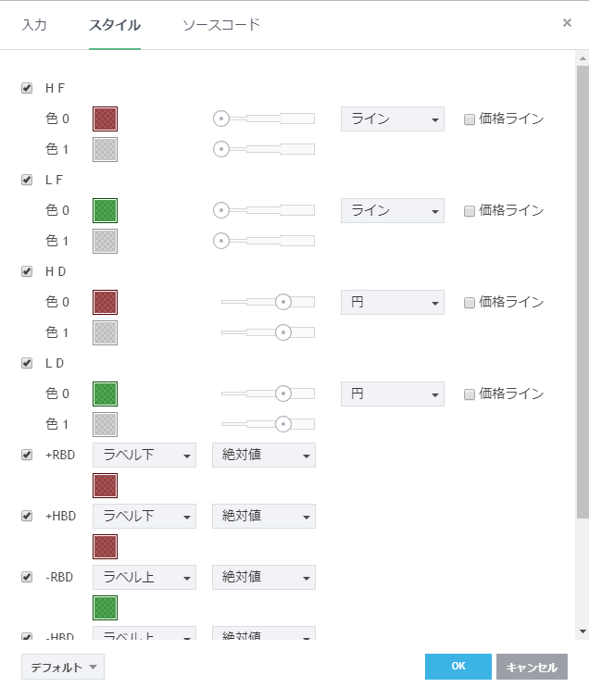
Task: Enable 価格ライン for L F
Action: click(x=470, y=211)
